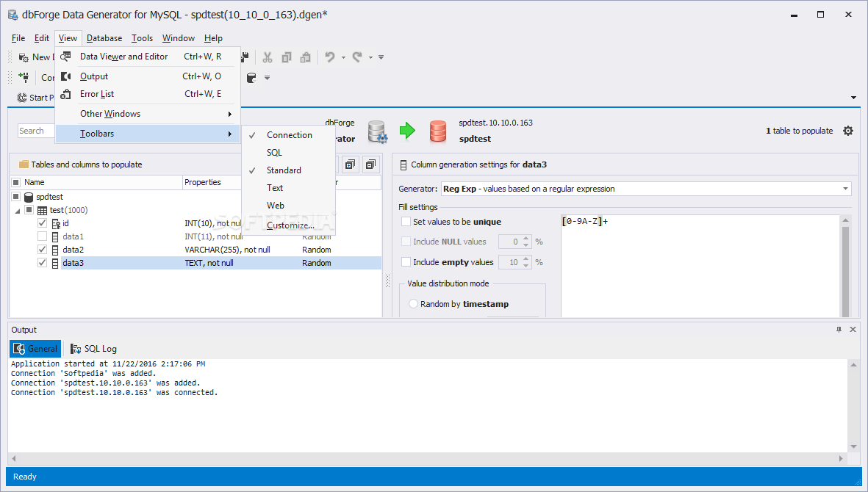Open the Redo history dropdown arrow
Viewport: 868px width, 492px height.
pos(370,57)
